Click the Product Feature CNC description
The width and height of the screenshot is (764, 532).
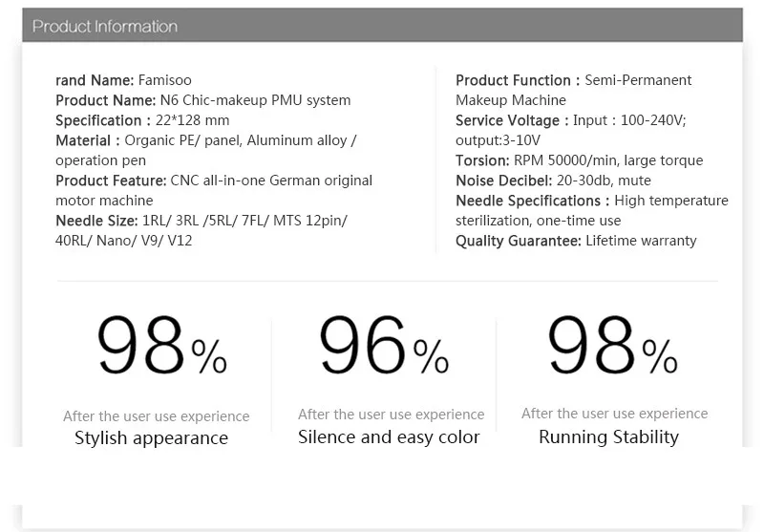click(x=213, y=190)
